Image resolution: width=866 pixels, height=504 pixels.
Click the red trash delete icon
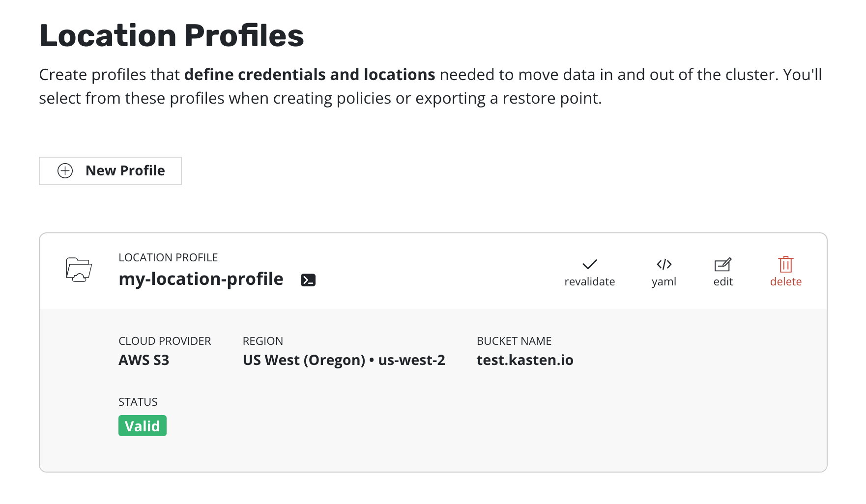click(x=785, y=264)
